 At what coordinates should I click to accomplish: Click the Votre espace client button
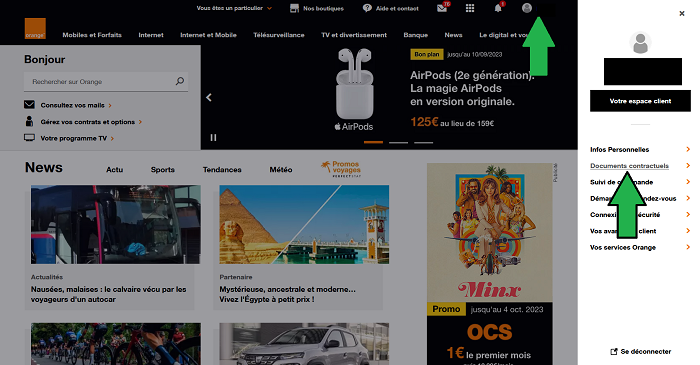point(640,101)
